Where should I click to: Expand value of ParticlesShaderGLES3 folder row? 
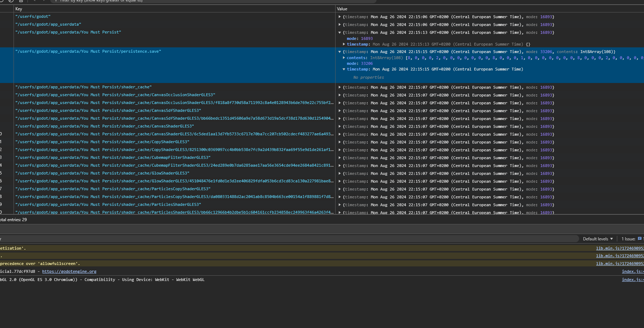click(339, 205)
